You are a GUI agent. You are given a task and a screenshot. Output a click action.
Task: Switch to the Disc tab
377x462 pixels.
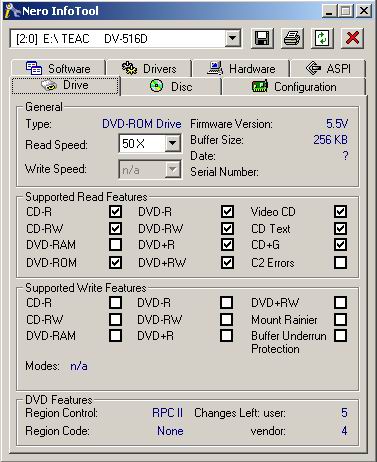(171, 87)
